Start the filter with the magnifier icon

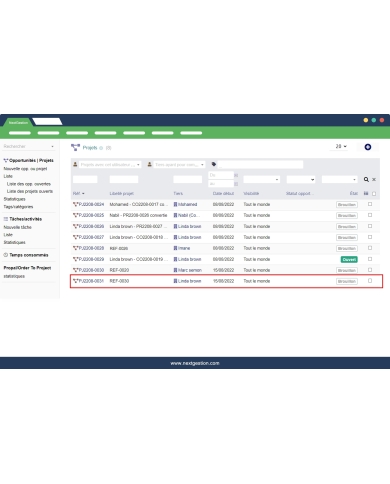366,179
